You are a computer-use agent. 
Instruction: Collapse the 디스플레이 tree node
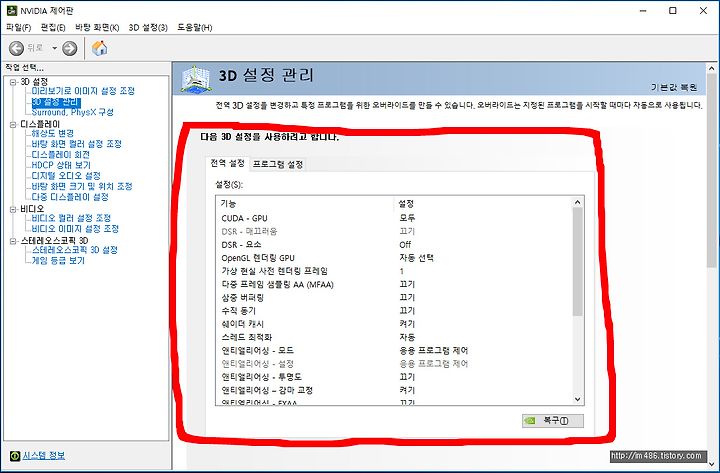coord(13,124)
